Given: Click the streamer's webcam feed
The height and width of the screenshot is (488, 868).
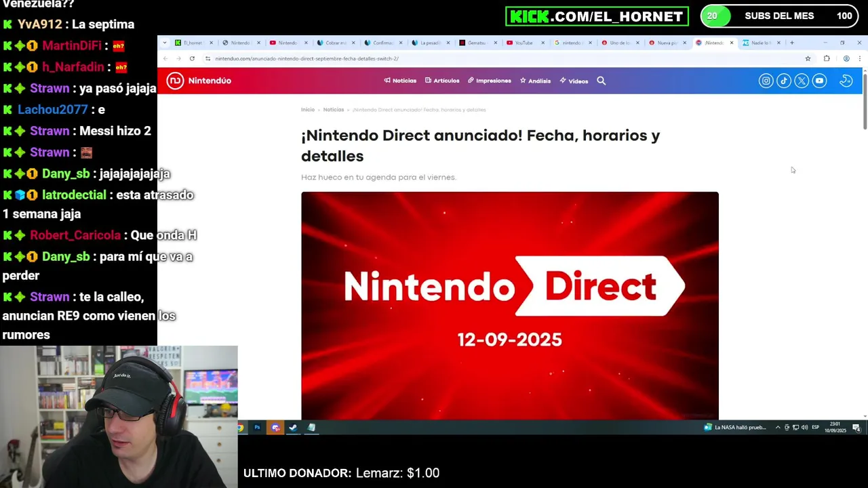Looking at the screenshot, I should coord(119,417).
